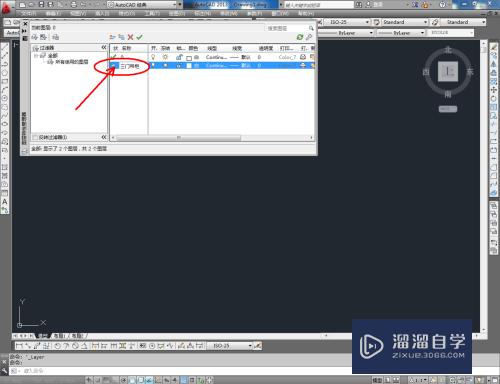Toggle the sun Freeze icon for layer 0
500x384 pixels.
click(x=165, y=57)
